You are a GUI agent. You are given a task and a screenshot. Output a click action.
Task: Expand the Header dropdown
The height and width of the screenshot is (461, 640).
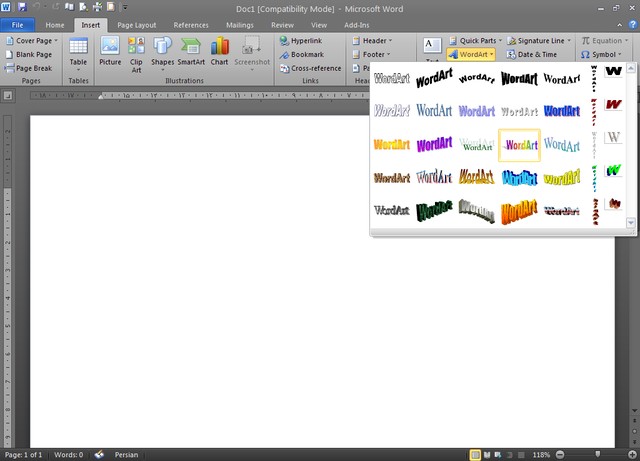pyautogui.click(x=376, y=41)
